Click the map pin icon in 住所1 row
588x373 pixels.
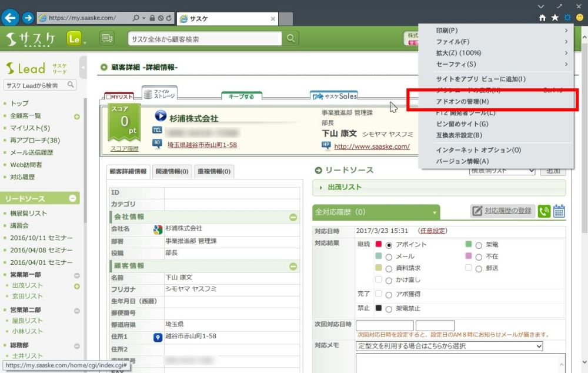(x=158, y=337)
